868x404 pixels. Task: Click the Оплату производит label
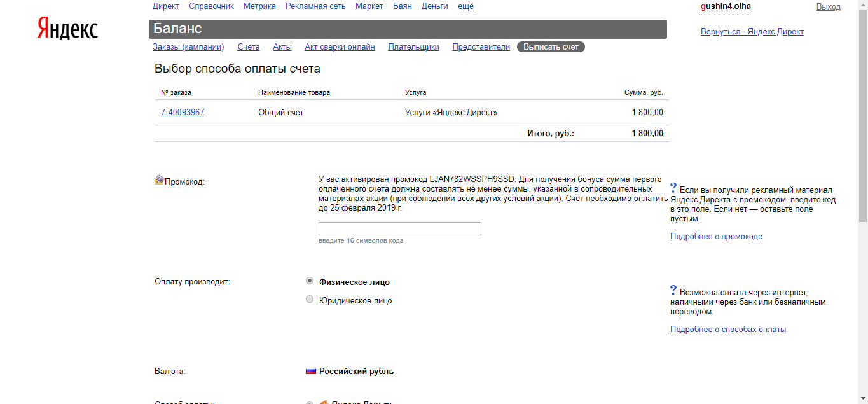[x=192, y=281]
